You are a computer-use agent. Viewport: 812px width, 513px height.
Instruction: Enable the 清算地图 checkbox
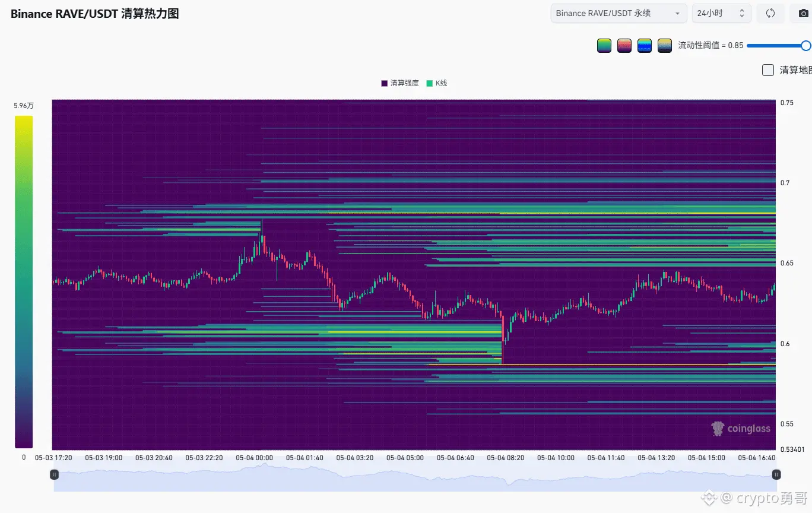point(768,70)
